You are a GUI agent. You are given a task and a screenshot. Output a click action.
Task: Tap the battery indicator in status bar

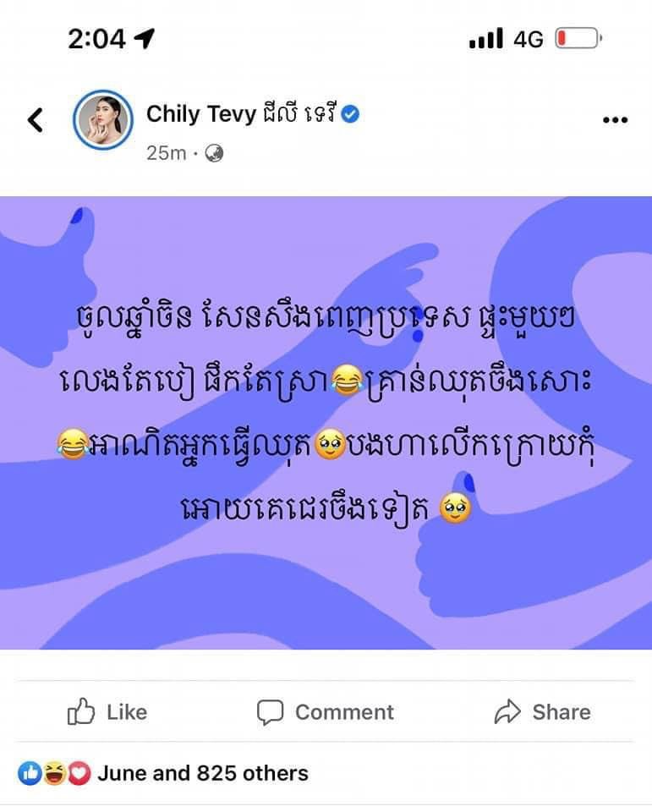pyautogui.click(x=578, y=39)
